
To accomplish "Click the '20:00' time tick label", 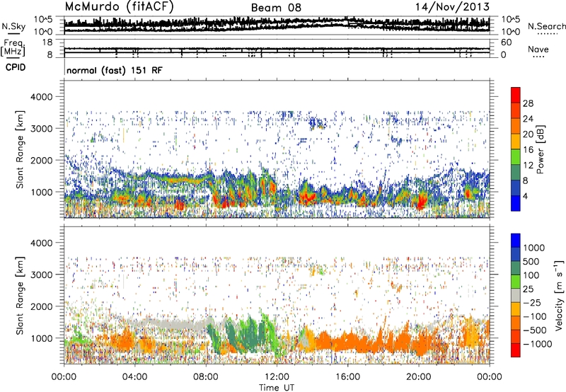I will [x=419, y=377].
